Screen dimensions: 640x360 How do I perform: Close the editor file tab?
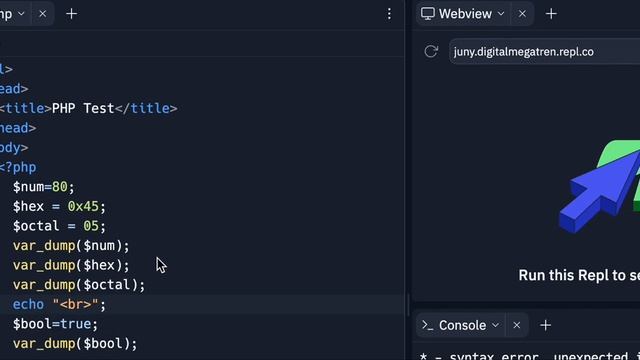(x=42, y=14)
